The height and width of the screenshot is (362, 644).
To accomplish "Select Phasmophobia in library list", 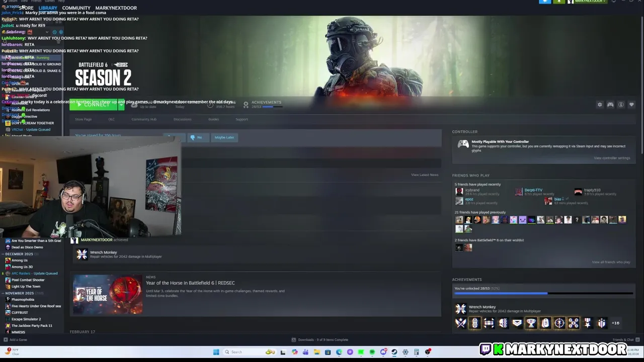I will tap(23, 300).
